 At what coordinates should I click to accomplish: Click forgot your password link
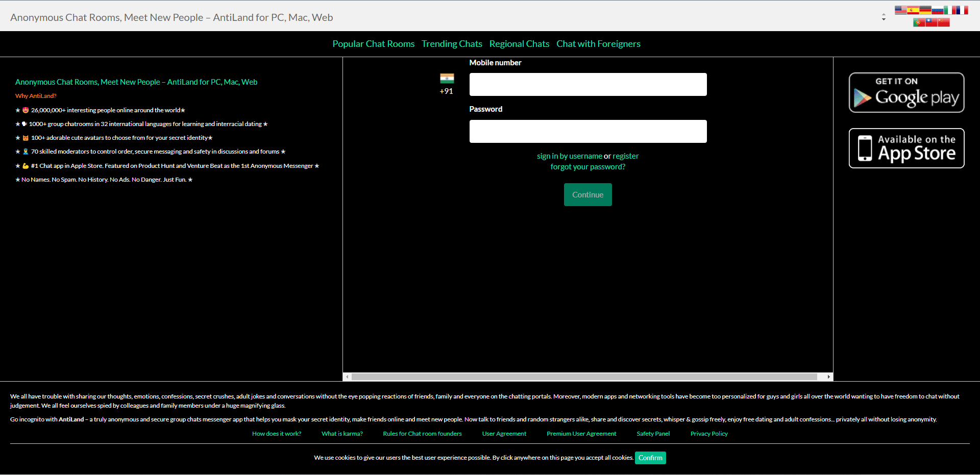588,167
